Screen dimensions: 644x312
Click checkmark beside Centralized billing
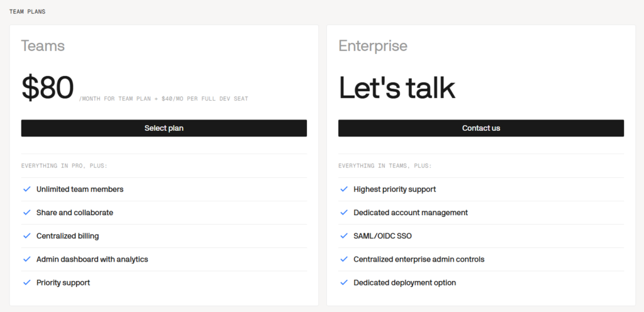27,236
